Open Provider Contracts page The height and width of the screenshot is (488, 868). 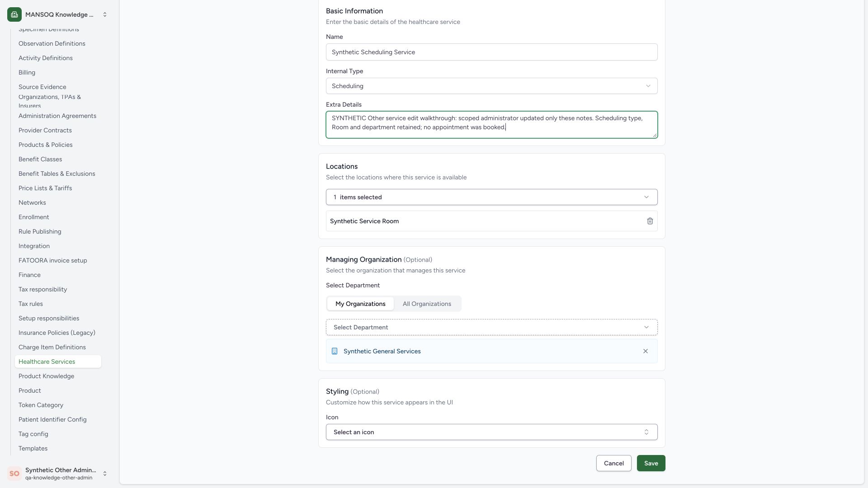click(x=45, y=130)
